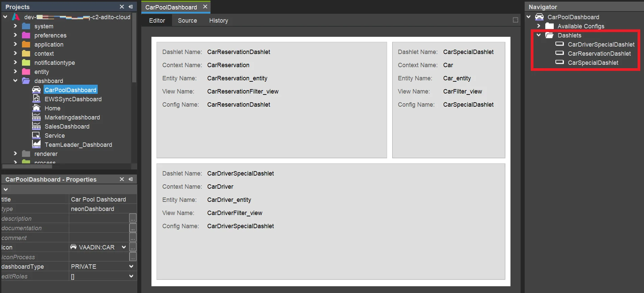Expand the notificationtype folder
This screenshot has width=644, height=293.
tap(15, 62)
